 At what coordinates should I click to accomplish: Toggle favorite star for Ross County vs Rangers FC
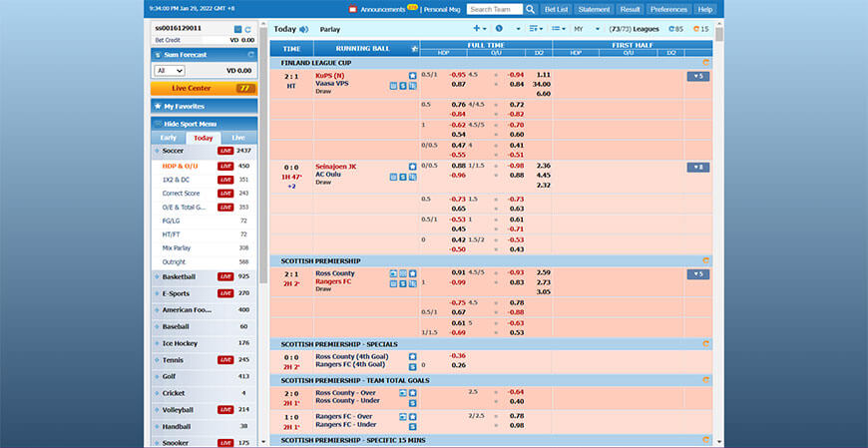(x=412, y=273)
